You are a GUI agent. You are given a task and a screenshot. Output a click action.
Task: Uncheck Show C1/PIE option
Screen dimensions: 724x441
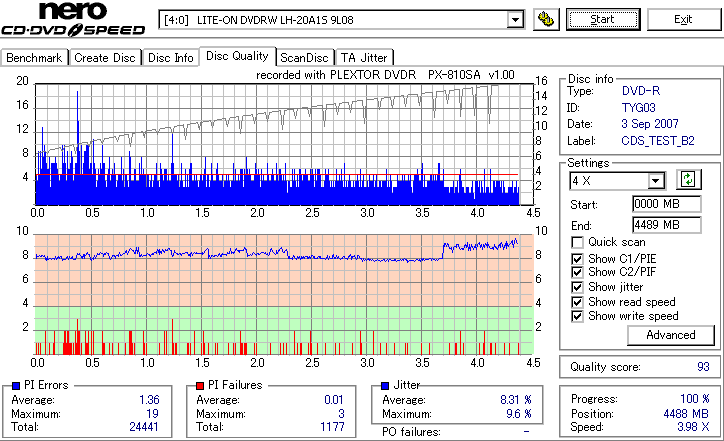pos(577,259)
